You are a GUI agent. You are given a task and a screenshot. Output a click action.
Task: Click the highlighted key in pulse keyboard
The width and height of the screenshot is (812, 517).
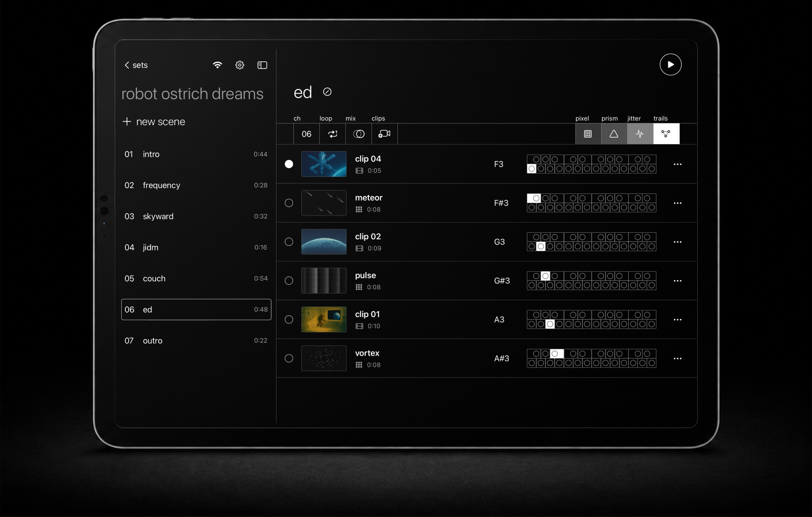[x=545, y=276]
